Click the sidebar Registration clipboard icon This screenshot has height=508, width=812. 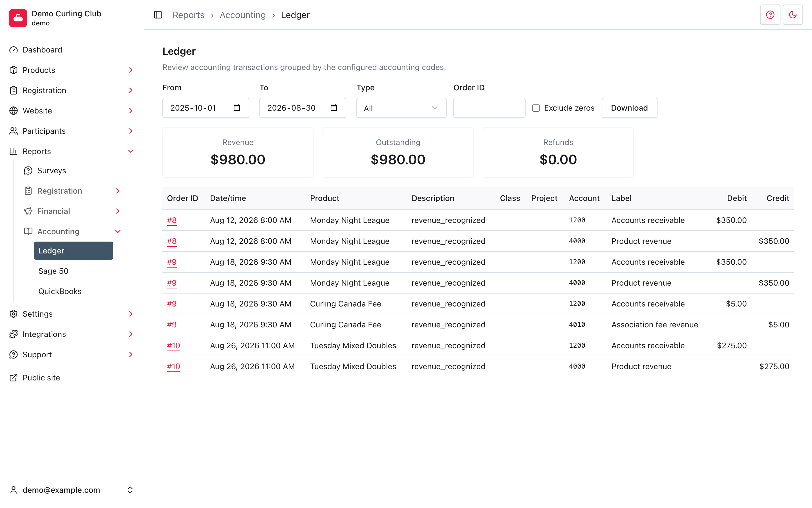[14, 90]
